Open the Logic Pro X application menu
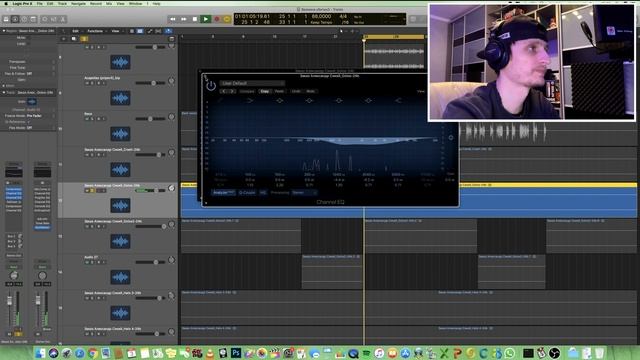Image resolution: width=640 pixels, height=360 pixels. tap(22, 3)
